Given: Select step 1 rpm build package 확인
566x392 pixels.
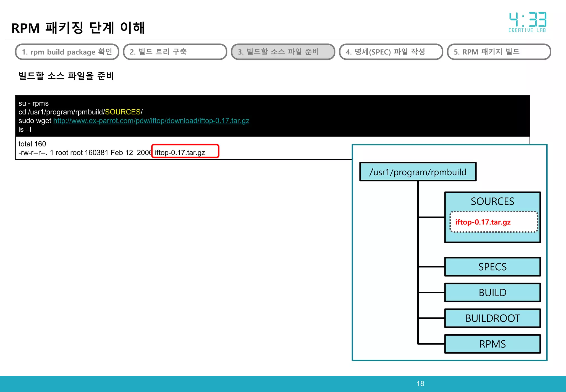Looking at the screenshot, I should coord(67,52).
